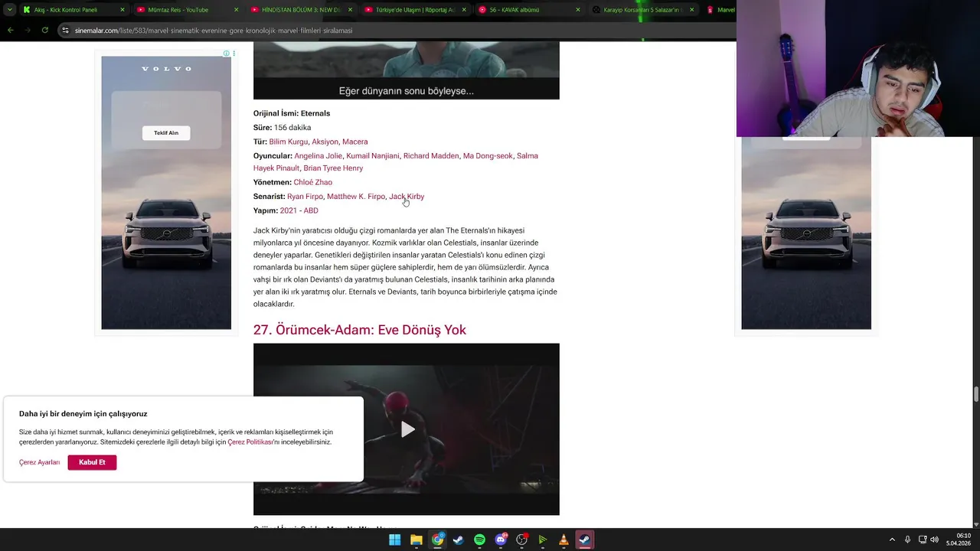The width and height of the screenshot is (980, 551).
Task: Open the Angelina Jolie actor link
Action: coord(318,156)
